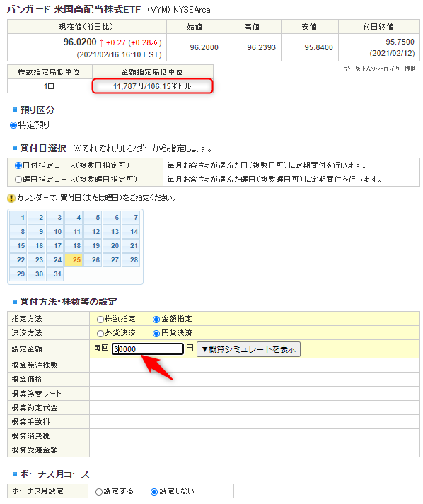Pick day 21 in the calendar
Viewport: 423px width, 504px height.
click(131, 246)
